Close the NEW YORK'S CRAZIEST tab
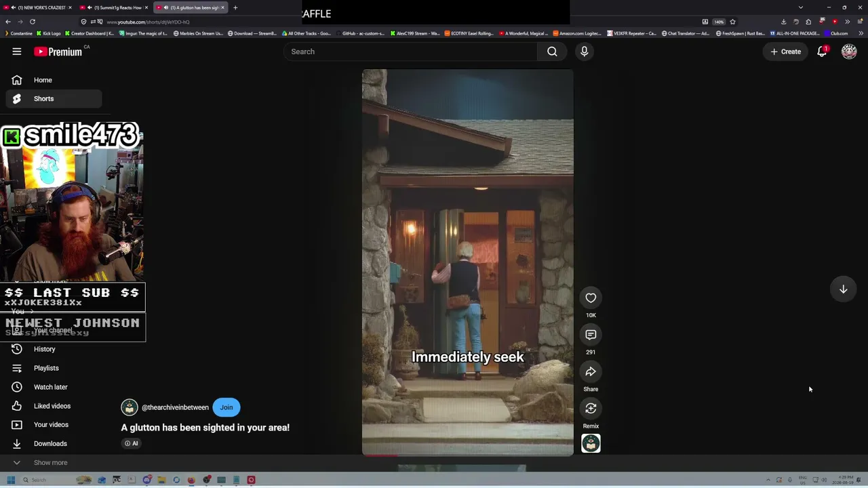The width and height of the screenshot is (868, 488). click(70, 7)
